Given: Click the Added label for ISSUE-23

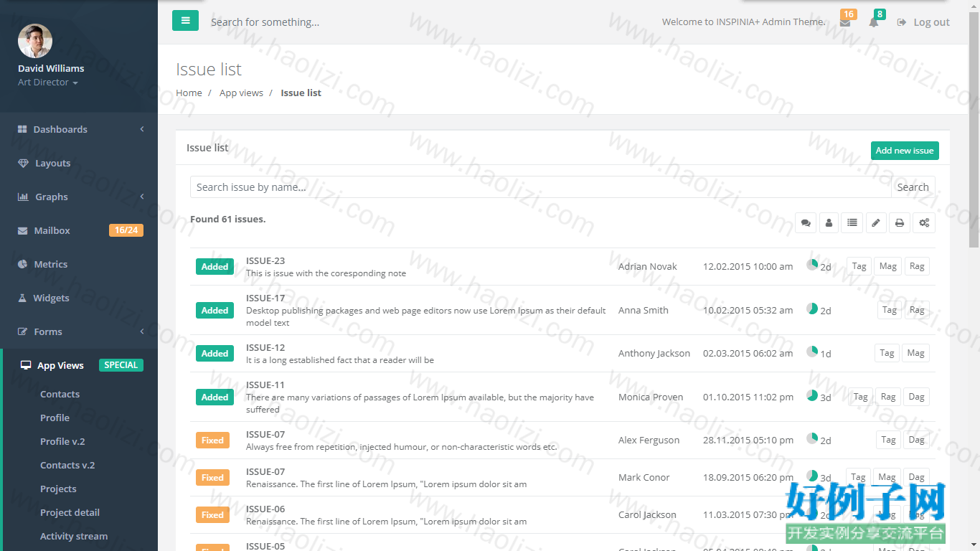Looking at the screenshot, I should point(215,266).
